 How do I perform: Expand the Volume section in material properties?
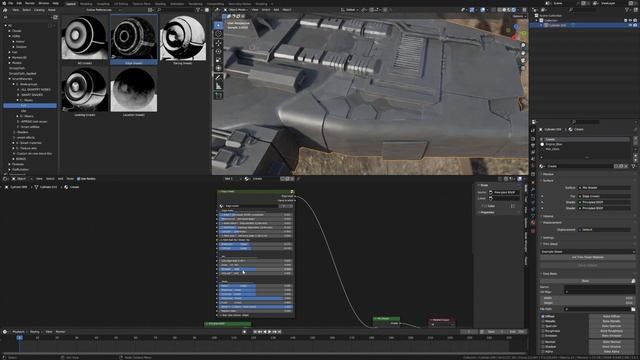coord(548,216)
